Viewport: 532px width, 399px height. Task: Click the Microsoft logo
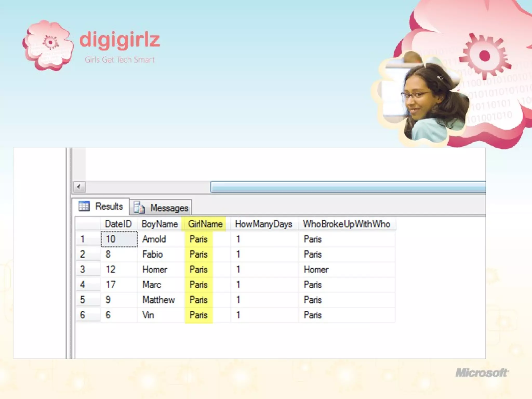click(x=482, y=373)
